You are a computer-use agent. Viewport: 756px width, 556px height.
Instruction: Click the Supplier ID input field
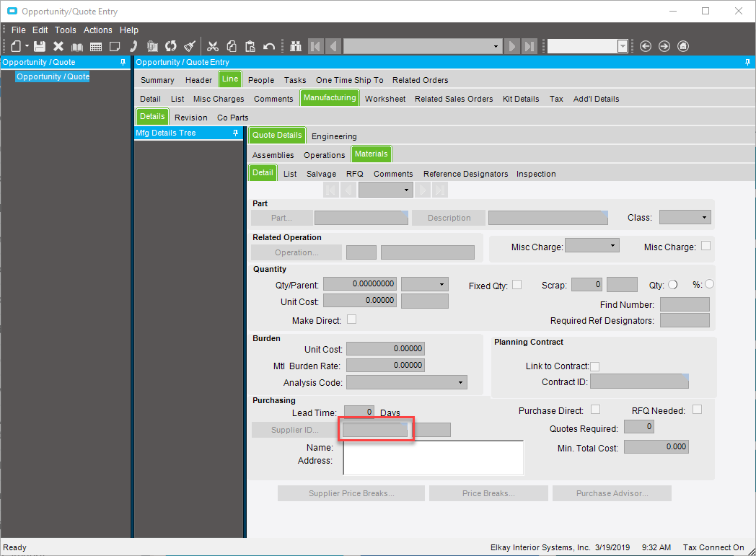[375, 430]
